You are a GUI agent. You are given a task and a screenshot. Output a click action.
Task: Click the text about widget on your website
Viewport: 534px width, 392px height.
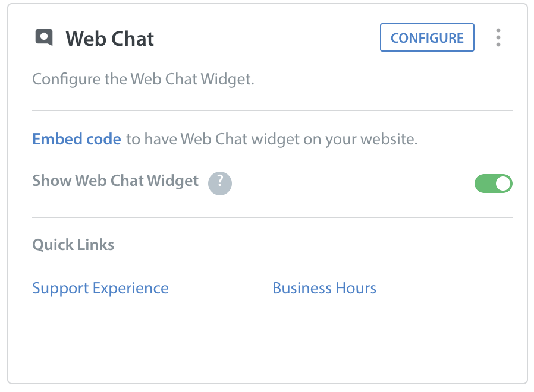tap(272, 139)
